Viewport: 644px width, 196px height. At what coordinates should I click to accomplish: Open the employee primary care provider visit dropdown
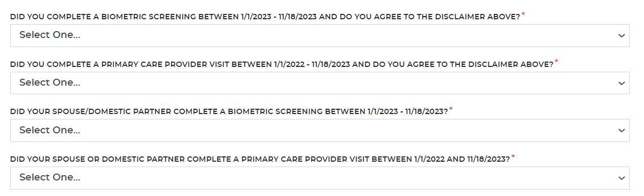[320, 83]
